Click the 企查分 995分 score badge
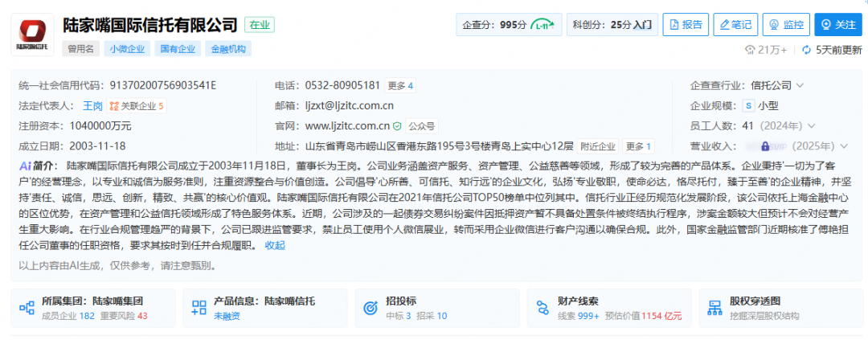Screen dimensions: 868x340 click(509, 25)
